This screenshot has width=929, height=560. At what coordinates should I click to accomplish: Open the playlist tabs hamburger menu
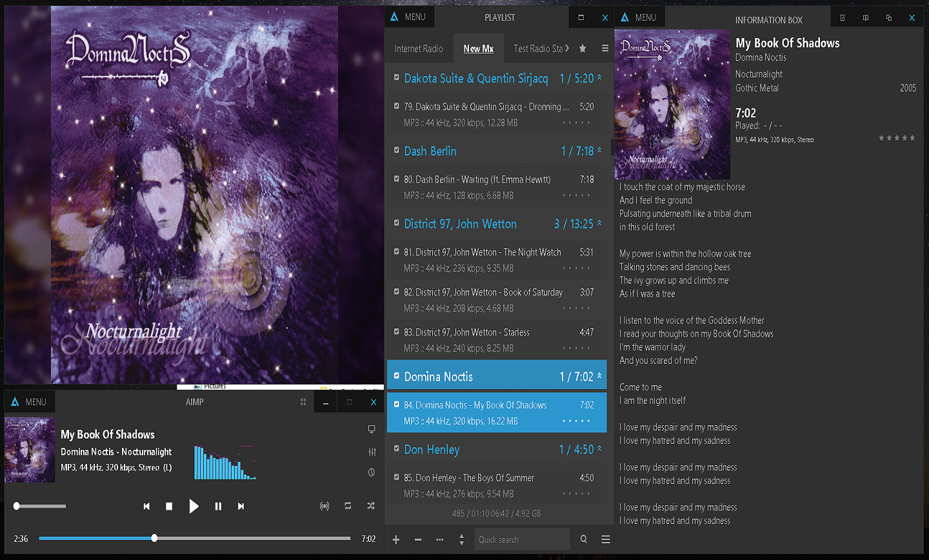[605, 48]
